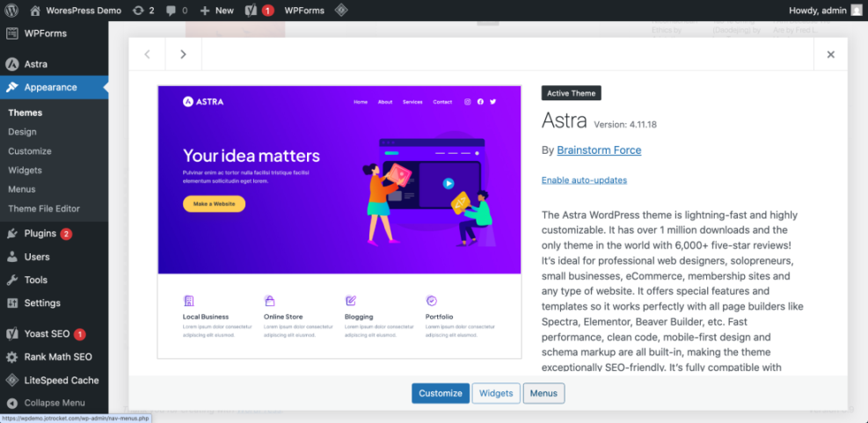Click the LiteSpeed diamond icon in the admin bar
This screenshot has height=423, width=868.
coord(341,10)
